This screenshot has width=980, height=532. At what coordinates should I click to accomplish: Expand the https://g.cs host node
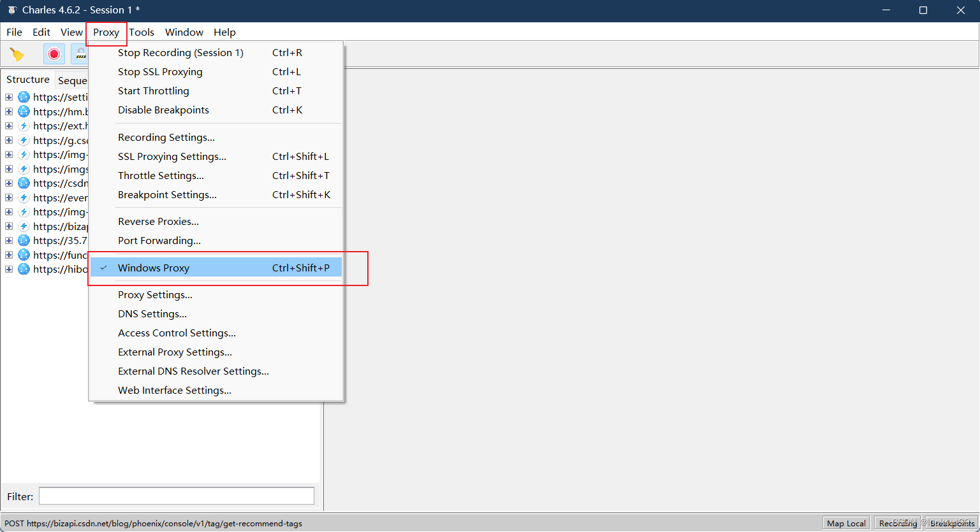pos(9,140)
